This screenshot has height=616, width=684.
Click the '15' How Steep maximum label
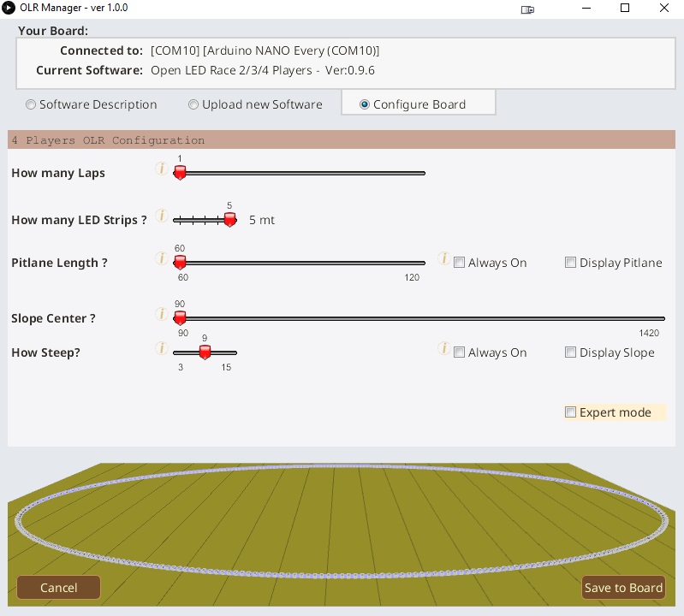[225, 367]
